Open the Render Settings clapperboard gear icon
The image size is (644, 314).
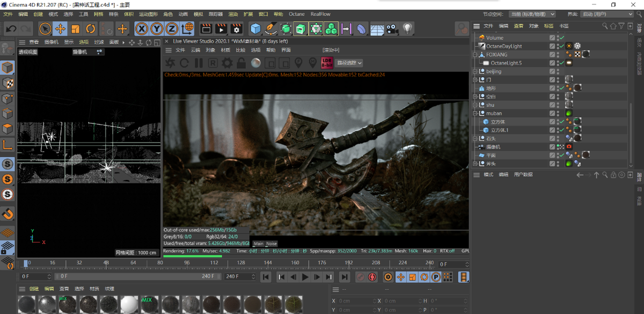[x=236, y=28]
